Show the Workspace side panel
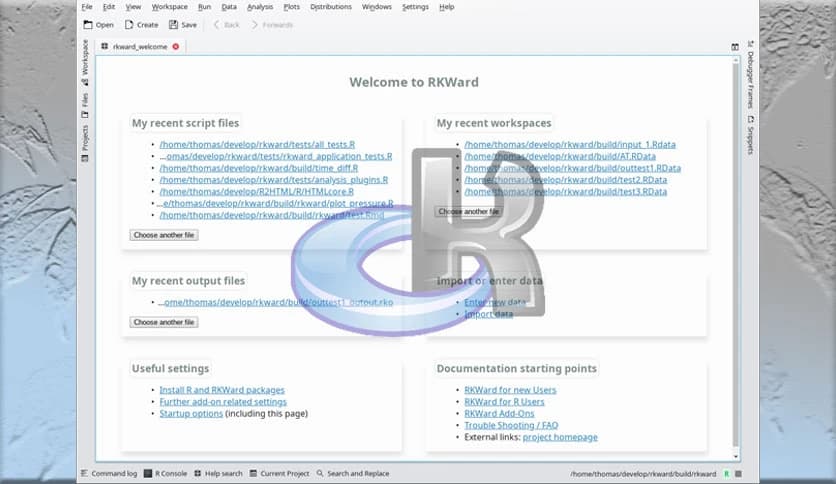The height and width of the screenshot is (484, 836). tap(85, 63)
